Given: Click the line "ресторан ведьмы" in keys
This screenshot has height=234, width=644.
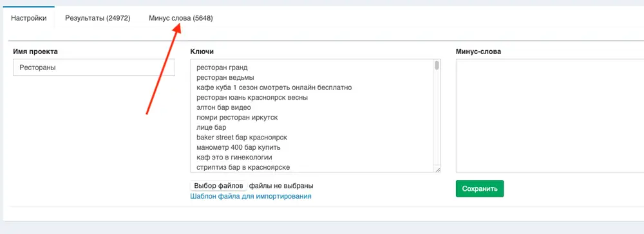Looking at the screenshot, I should (225, 77).
